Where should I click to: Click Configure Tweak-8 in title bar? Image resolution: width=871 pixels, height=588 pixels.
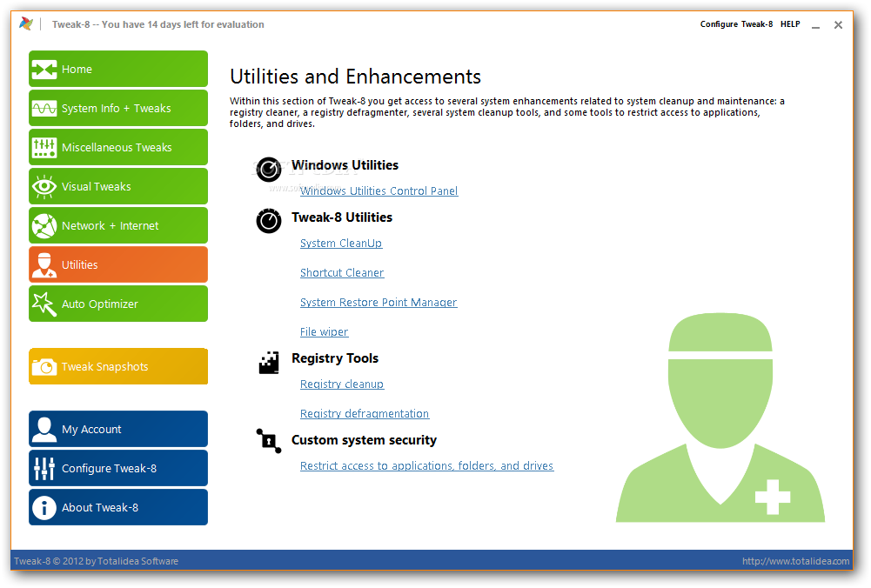click(x=736, y=24)
